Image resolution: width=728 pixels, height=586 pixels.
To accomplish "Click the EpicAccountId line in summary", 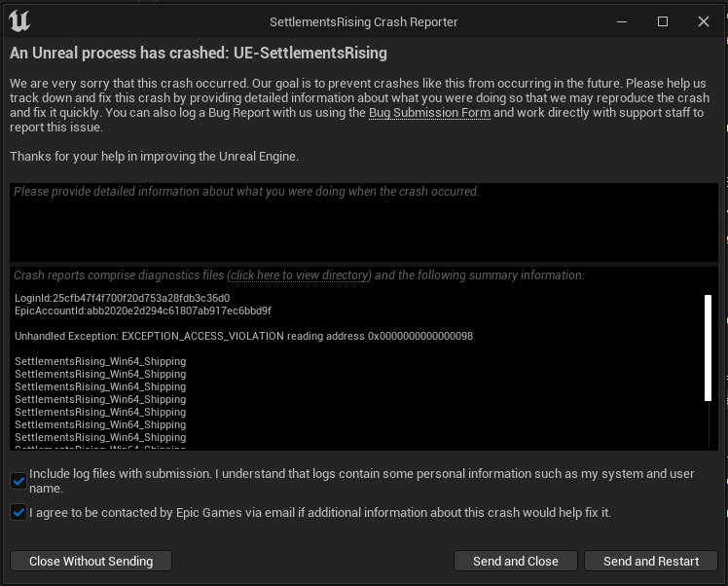I will (143, 311).
